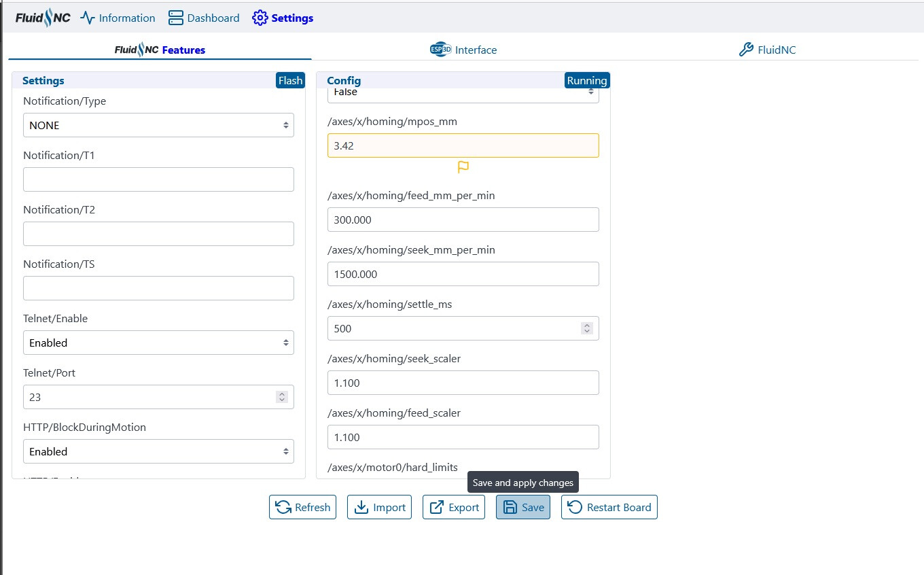Open the FluidNC wrench tab

click(x=766, y=50)
